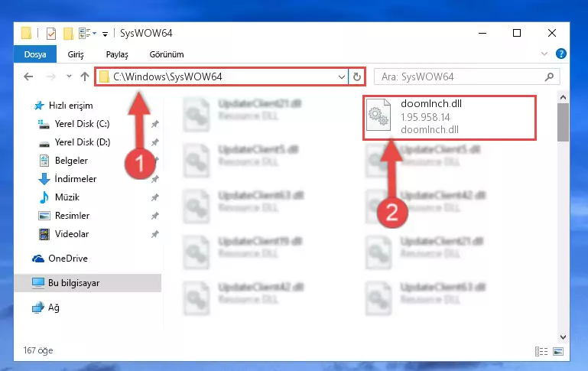Open Videolar folder in sidebar
The height and width of the screenshot is (371, 588).
(72, 234)
